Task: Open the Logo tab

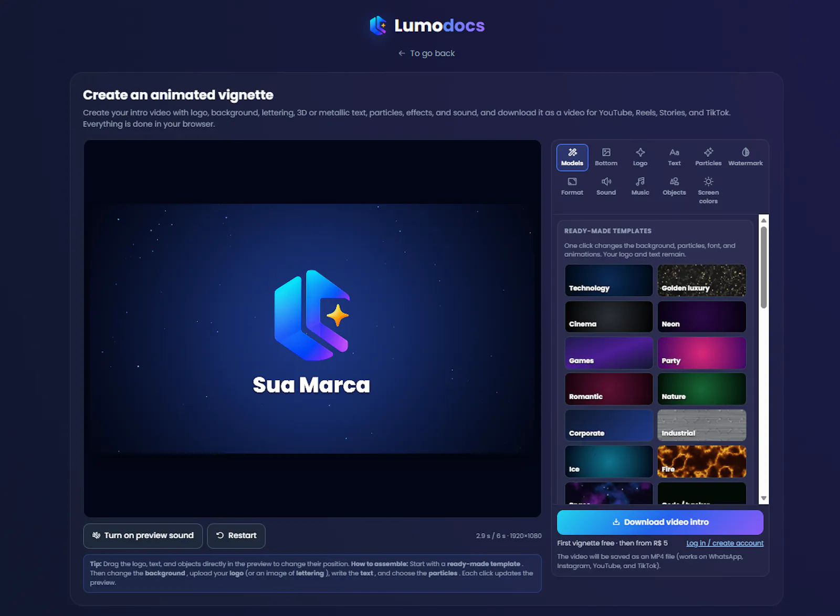Action: pos(640,157)
